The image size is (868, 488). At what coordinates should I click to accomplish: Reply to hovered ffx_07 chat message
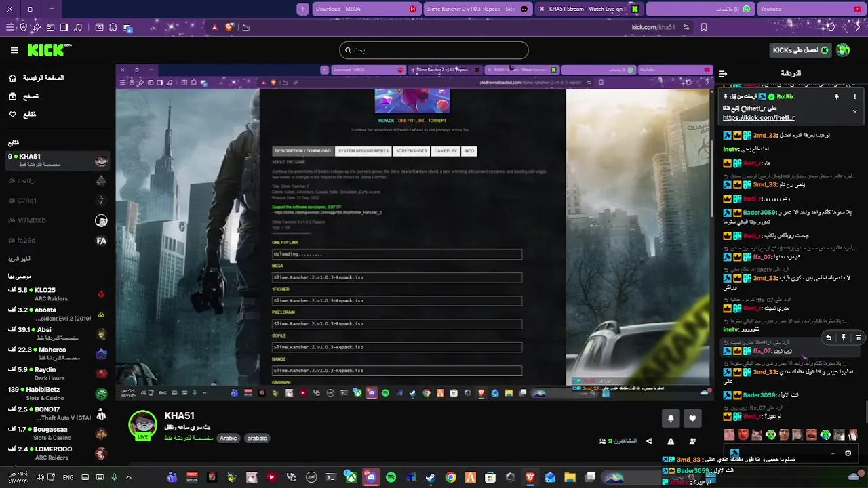(x=829, y=338)
